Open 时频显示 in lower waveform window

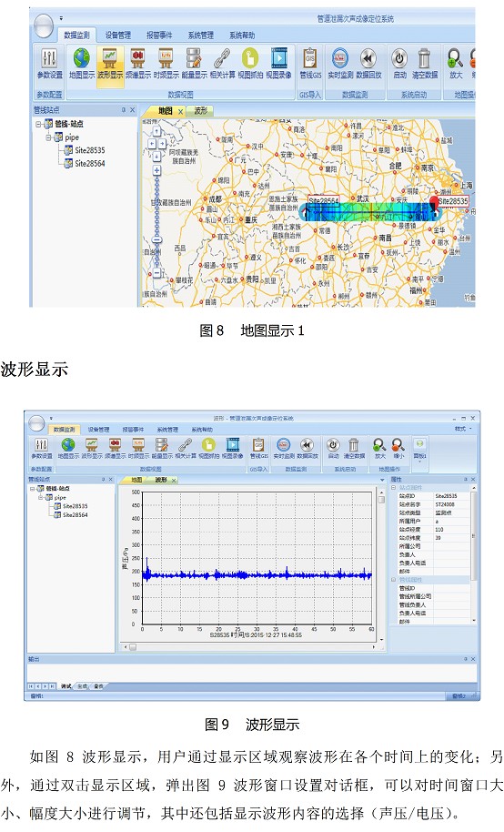click(x=138, y=449)
